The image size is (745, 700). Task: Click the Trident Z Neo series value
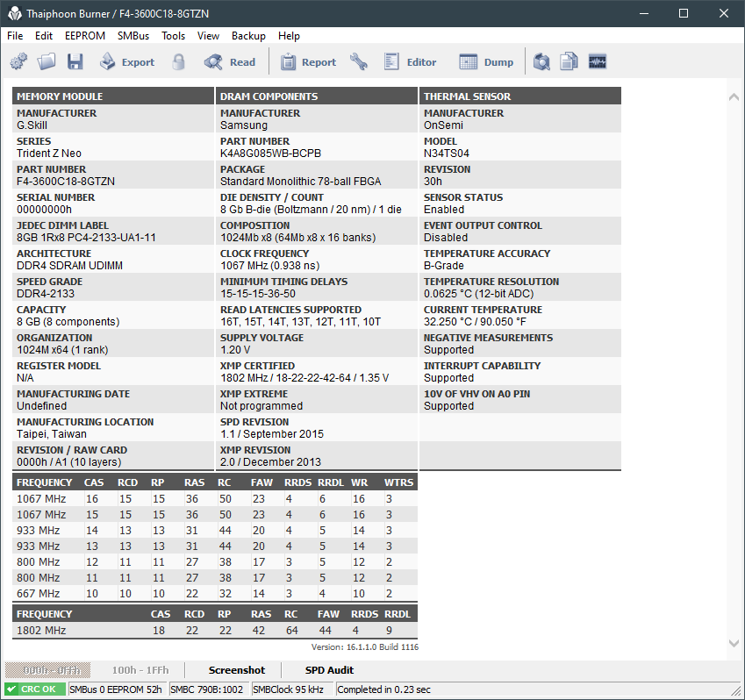tap(49, 154)
